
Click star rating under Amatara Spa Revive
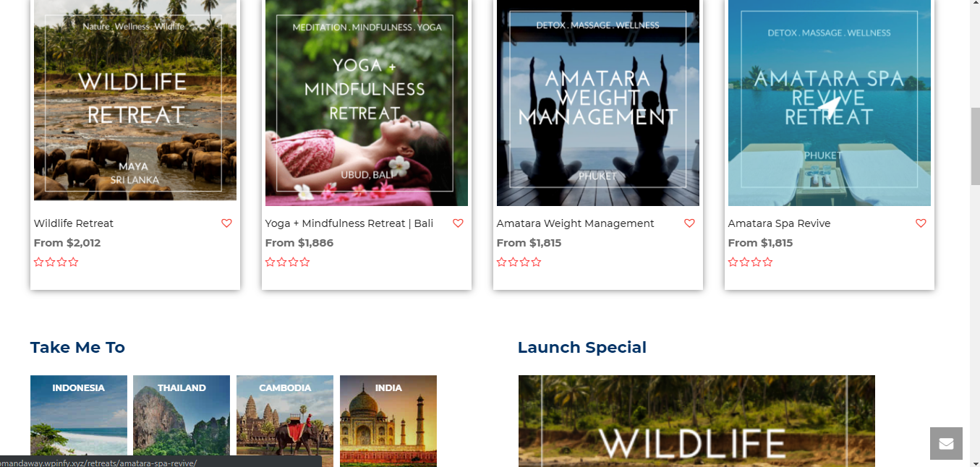(751, 262)
